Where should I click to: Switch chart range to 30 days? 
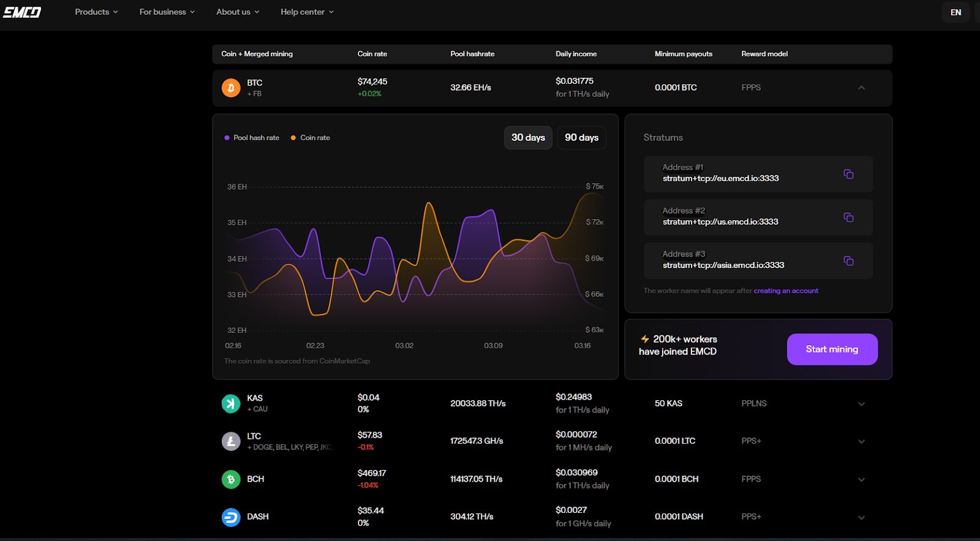528,138
